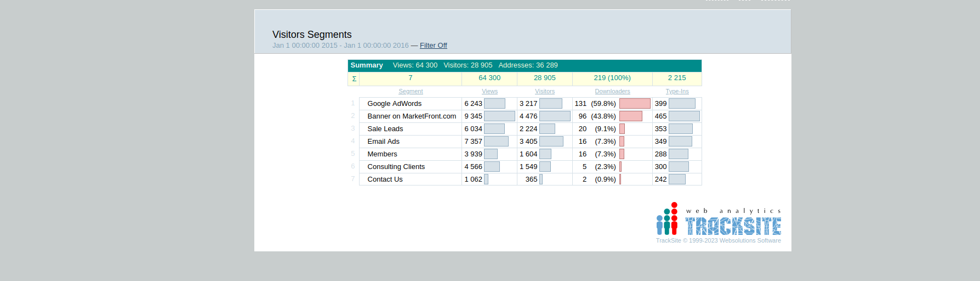Open the Sale Leads segment
The width and height of the screenshot is (980, 281).
[x=385, y=129]
